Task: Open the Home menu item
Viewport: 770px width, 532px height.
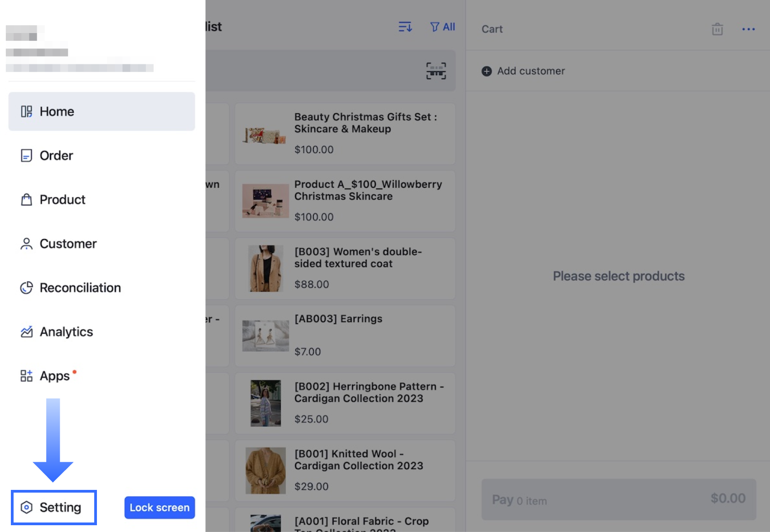Action: [x=101, y=111]
